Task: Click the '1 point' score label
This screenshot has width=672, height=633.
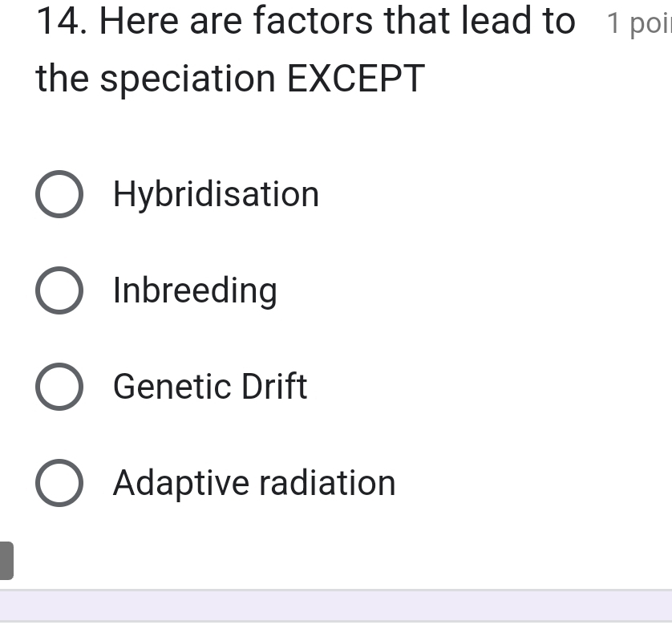Action: (x=638, y=24)
